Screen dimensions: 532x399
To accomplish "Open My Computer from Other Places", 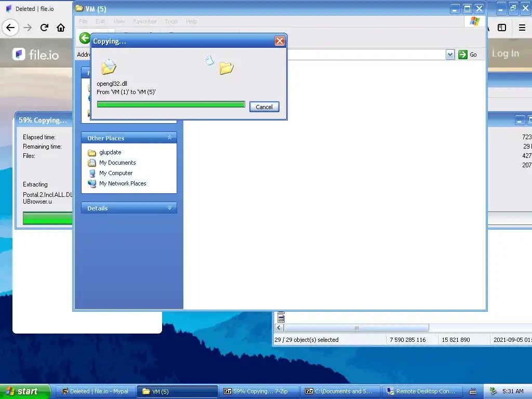I will point(116,173).
